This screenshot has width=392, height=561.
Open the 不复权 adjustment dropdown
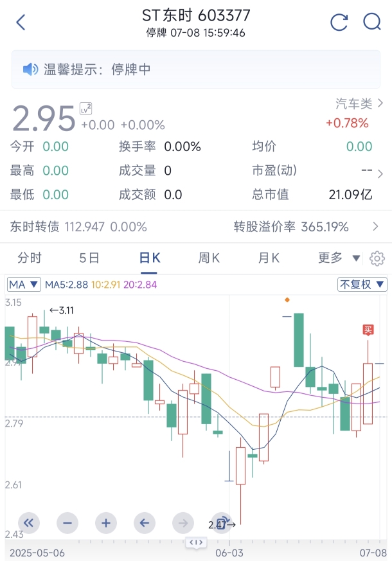pos(362,285)
